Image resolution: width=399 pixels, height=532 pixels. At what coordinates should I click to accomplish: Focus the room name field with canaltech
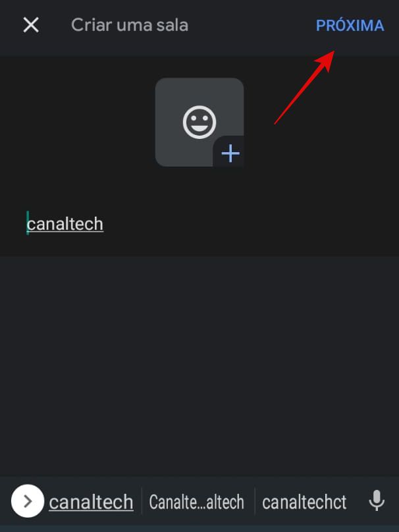199,225
